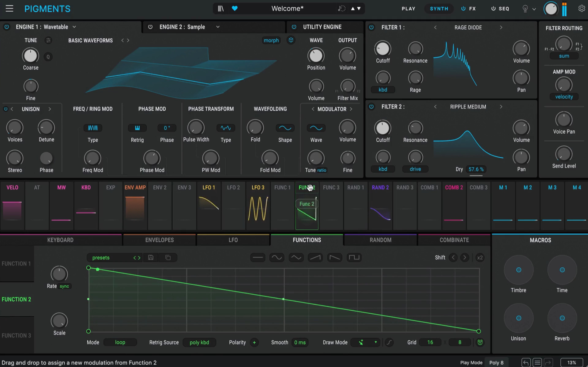Image resolution: width=588 pixels, height=367 pixels.
Task: Select the square wave function shape
Action: pyautogui.click(x=354, y=258)
